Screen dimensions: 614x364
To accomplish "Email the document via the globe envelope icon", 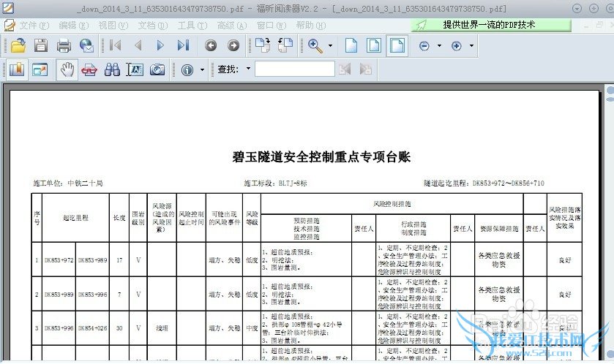I will tap(86, 46).
